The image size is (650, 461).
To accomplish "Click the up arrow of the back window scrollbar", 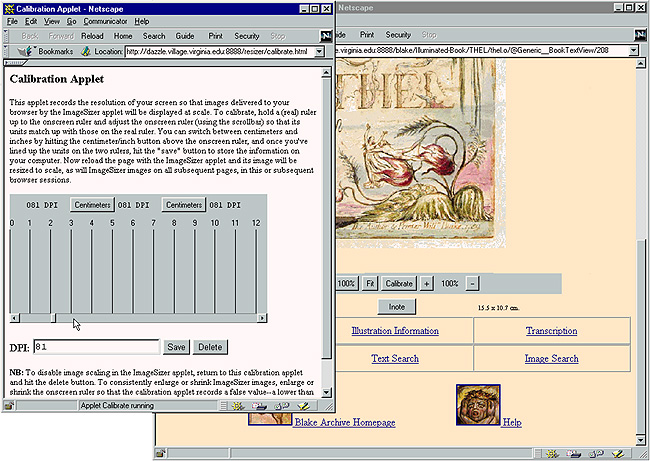I will coord(640,63).
